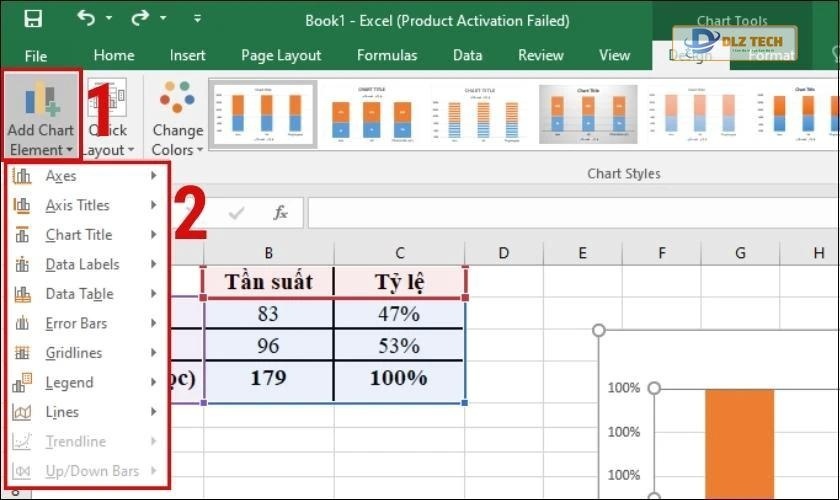
Task: Click the Gridlines menu icon
Action: coord(22,353)
